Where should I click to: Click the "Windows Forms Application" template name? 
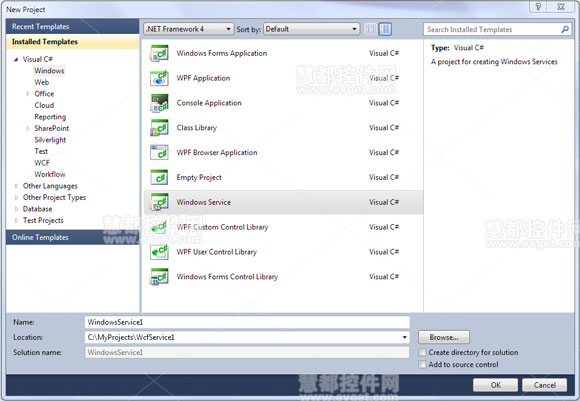tap(222, 53)
